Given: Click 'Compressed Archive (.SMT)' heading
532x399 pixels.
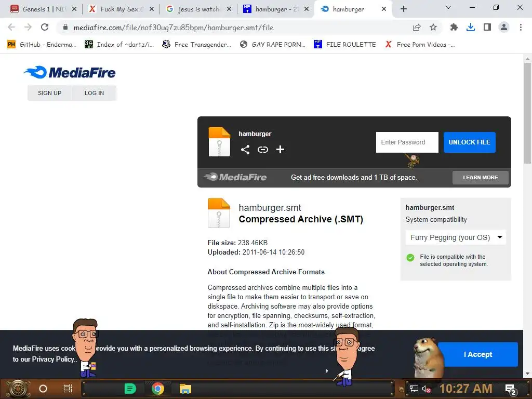Looking at the screenshot, I should pyautogui.click(x=301, y=219).
